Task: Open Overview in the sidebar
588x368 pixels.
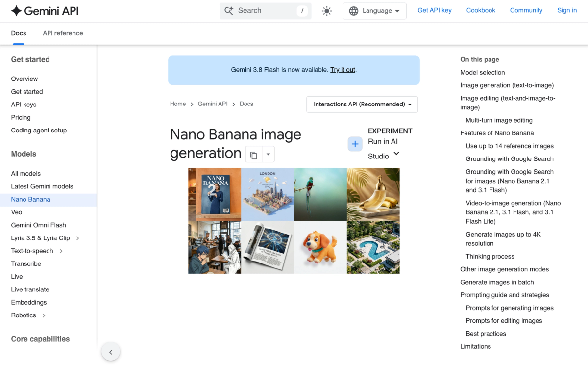Action: 24,79
